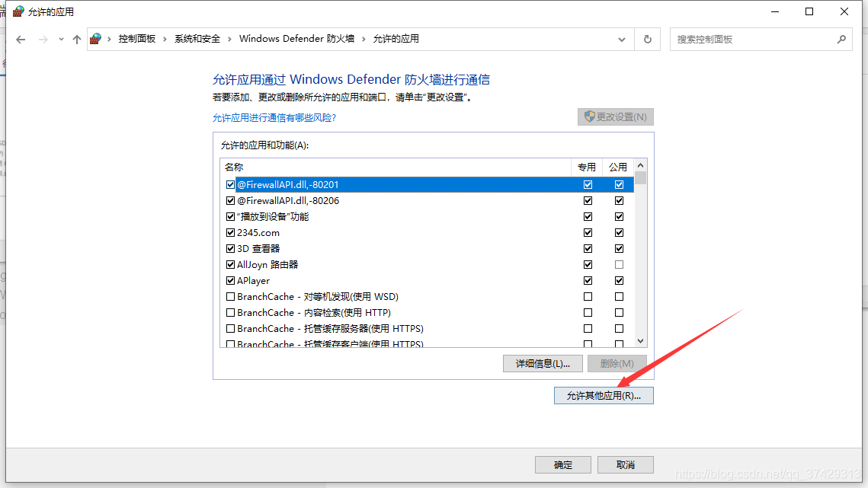Open the 允许应用进行通信有哪些风险? link
The height and width of the screenshot is (488, 868).
274,118
